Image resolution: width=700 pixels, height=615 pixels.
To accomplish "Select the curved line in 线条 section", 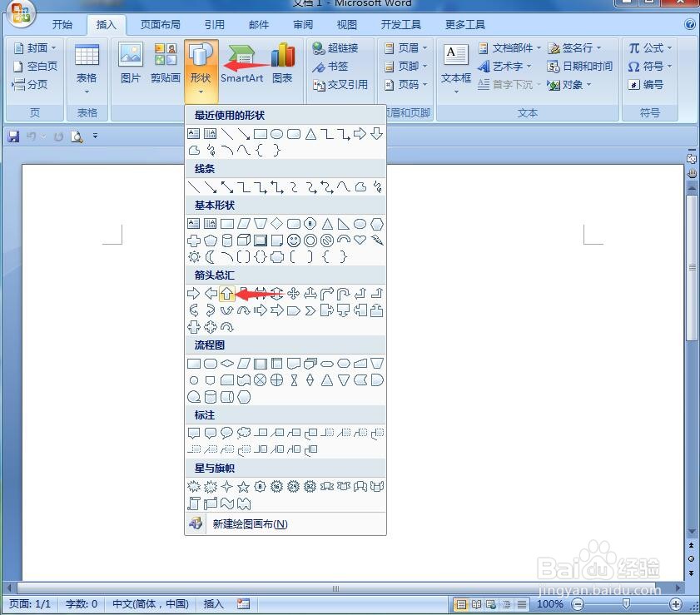I will tap(343, 186).
